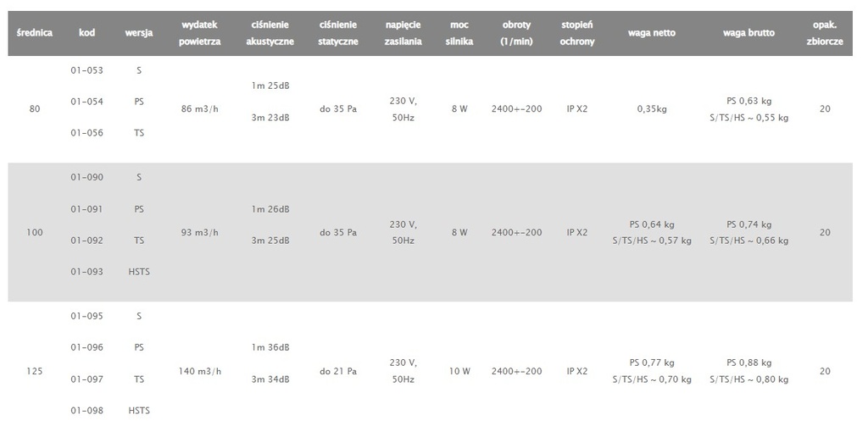
Task: Select the 'opak. zbiorcze' header
Action: [825, 33]
